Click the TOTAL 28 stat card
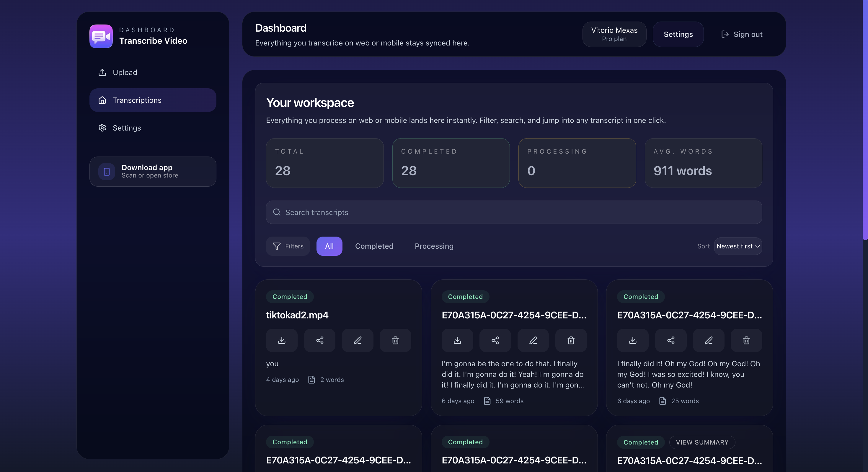Image resolution: width=868 pixels, height=472 pixels. pos(324,163)
